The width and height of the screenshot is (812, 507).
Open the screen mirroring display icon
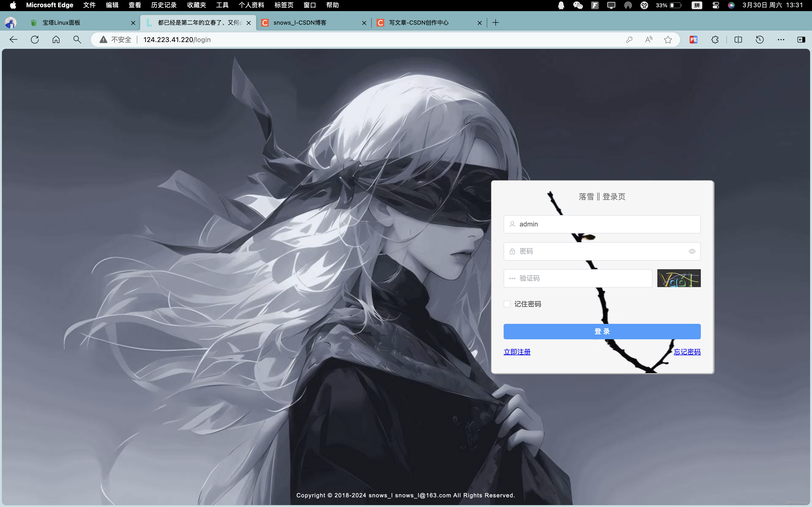pos(611,5)
